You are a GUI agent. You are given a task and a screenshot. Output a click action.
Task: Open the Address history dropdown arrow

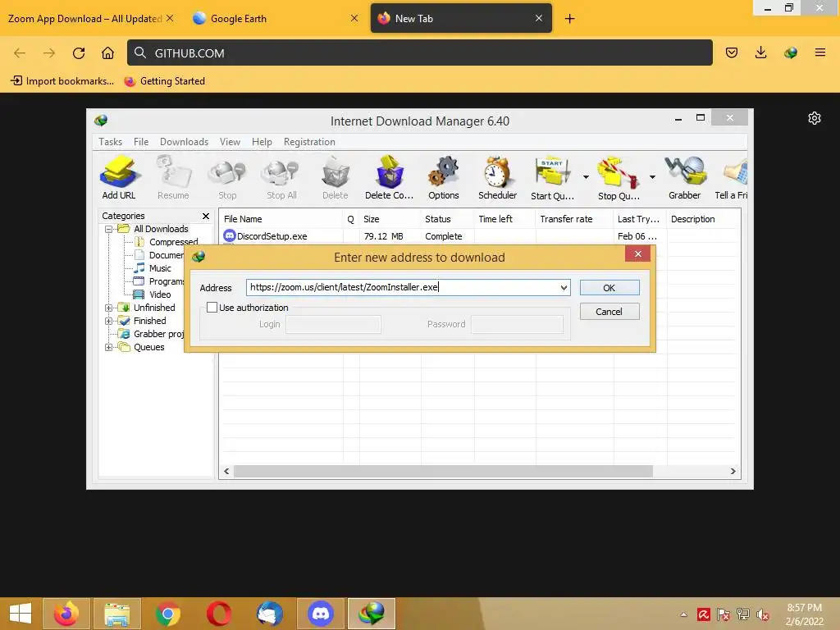pos(564,288)
